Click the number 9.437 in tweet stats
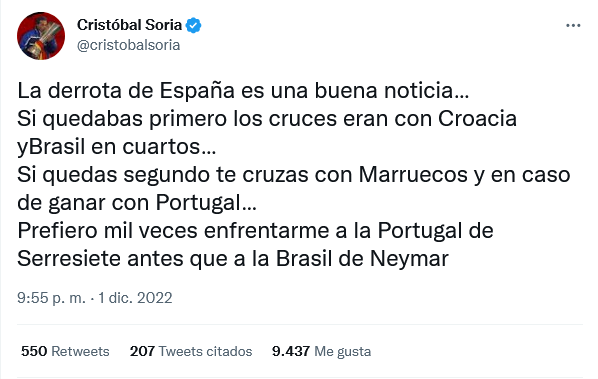The image size is (598, 379). 291,351
